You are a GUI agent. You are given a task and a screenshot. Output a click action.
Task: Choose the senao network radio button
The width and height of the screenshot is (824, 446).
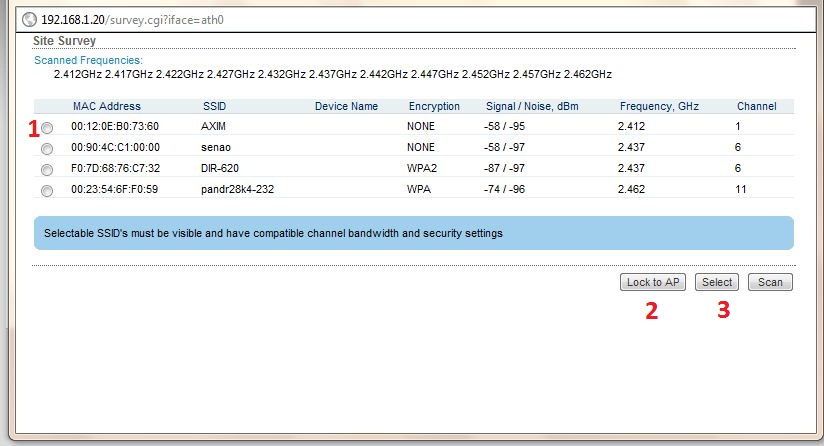(47, 149)
